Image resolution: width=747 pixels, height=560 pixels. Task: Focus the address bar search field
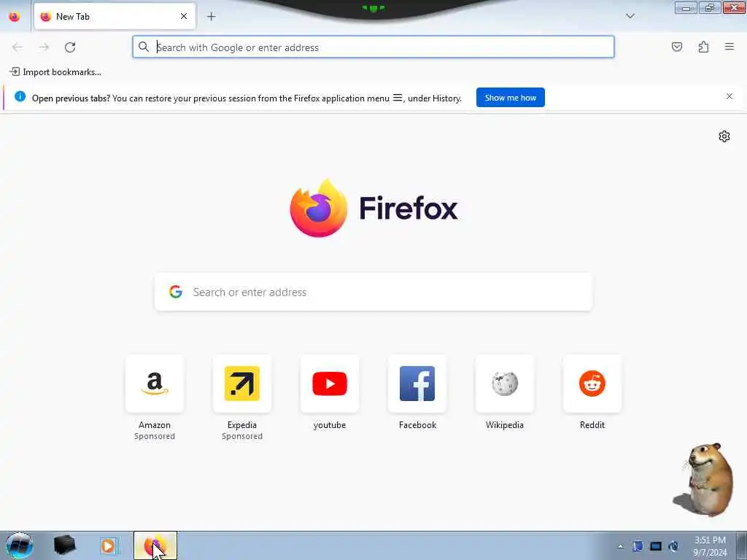(x=373, y=47)
